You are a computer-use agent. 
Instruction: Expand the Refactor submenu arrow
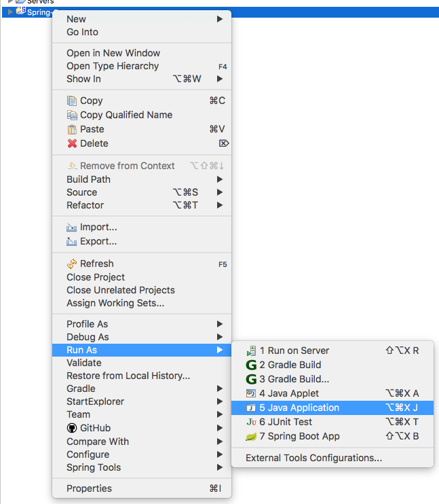pos(220,205)
